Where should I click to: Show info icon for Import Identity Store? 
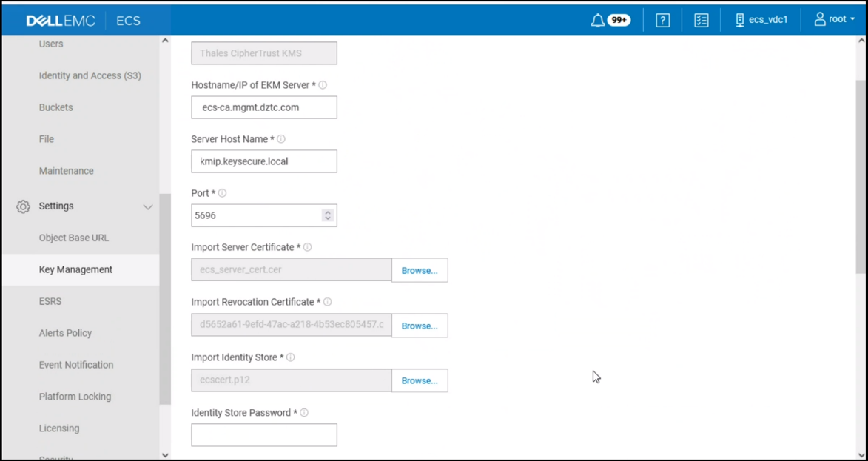tap(291, 357)
